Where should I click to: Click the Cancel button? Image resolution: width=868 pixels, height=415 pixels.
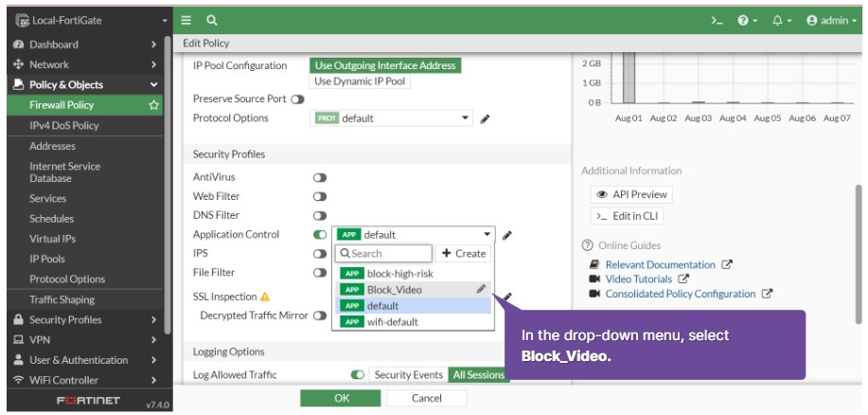427,398
